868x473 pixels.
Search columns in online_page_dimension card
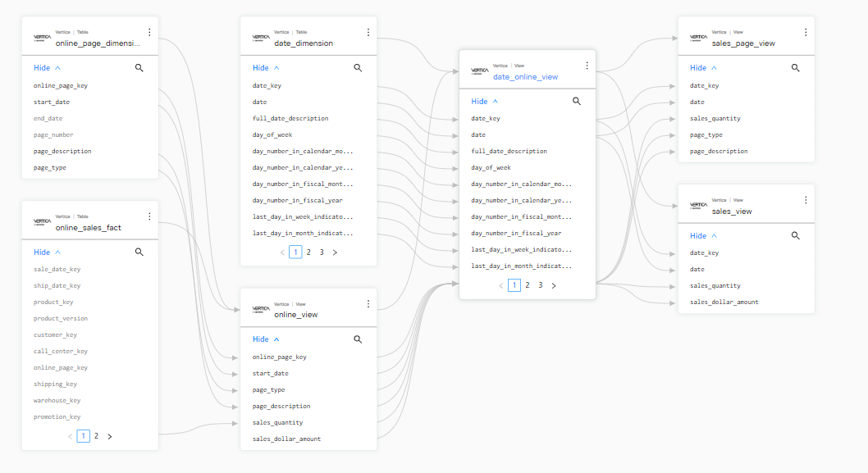(139, 67)
